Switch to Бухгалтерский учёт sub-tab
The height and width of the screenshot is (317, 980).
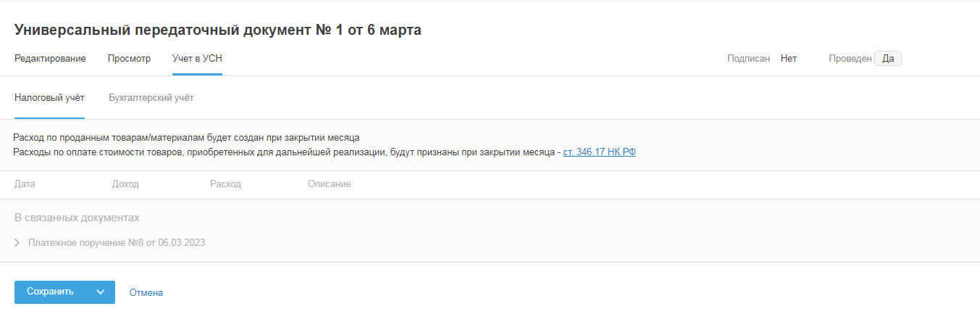pos(151,98)
